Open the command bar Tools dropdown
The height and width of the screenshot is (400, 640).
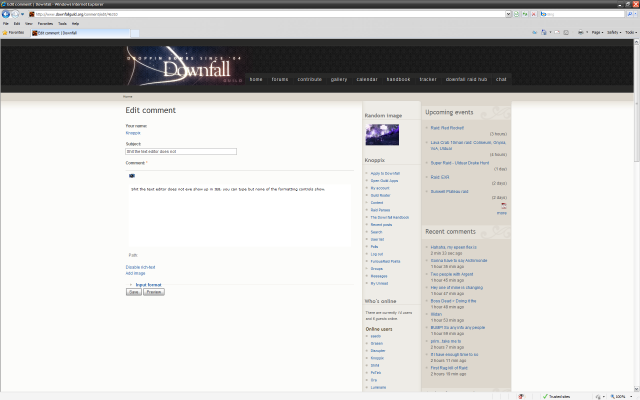coord(631,33)
